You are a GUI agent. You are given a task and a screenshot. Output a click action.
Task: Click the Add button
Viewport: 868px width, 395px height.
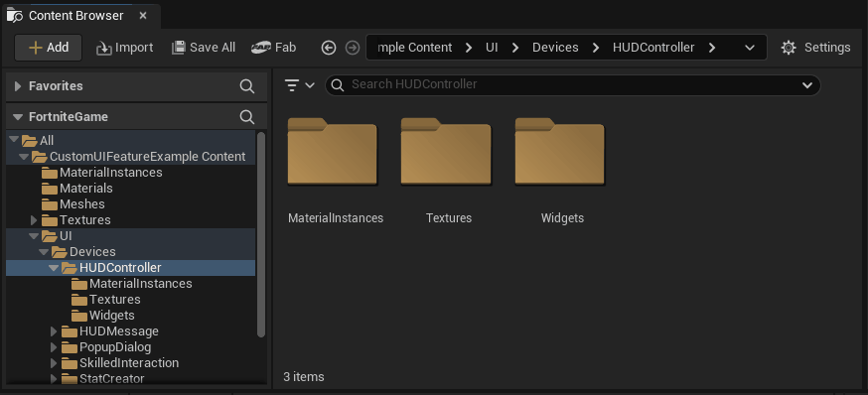(x=48, y=48)
